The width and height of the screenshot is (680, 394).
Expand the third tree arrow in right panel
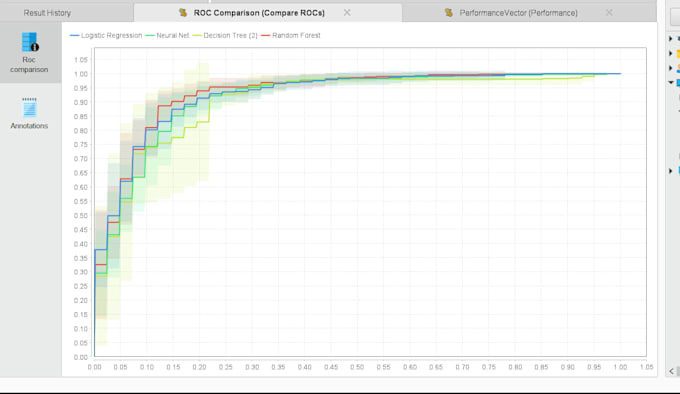(x=670, y=68)
